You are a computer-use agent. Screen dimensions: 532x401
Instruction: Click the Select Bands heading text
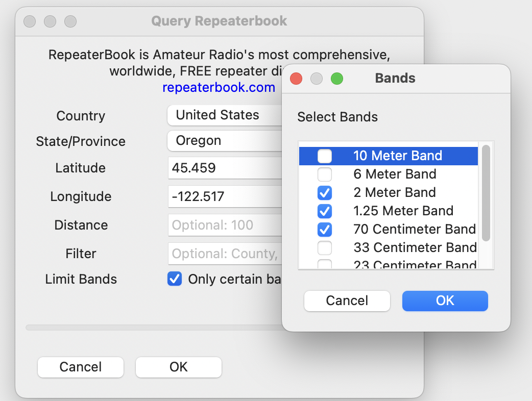337,117
